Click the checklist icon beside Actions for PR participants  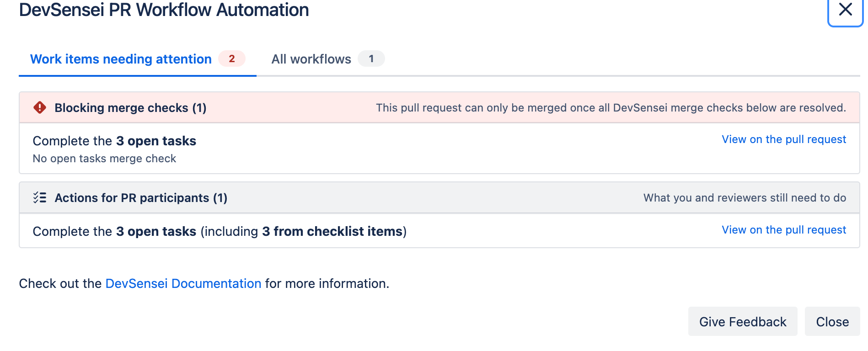pyautogui.click(x=40, y=197)
